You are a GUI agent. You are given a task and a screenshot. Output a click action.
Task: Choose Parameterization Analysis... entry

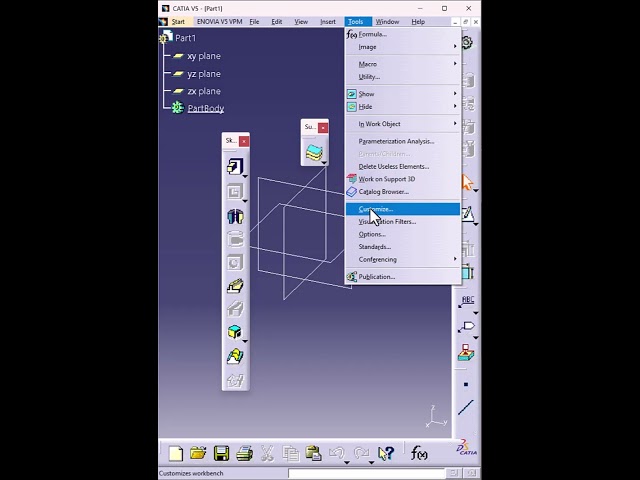403,141
